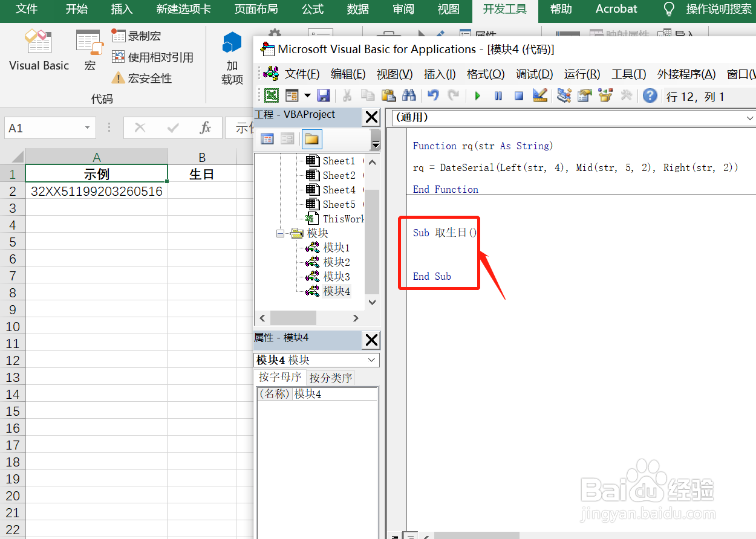View Microsoft Excel icon in VBA toolbar
The width and height of the screenshot is (756, 539).
click(272, 95)
